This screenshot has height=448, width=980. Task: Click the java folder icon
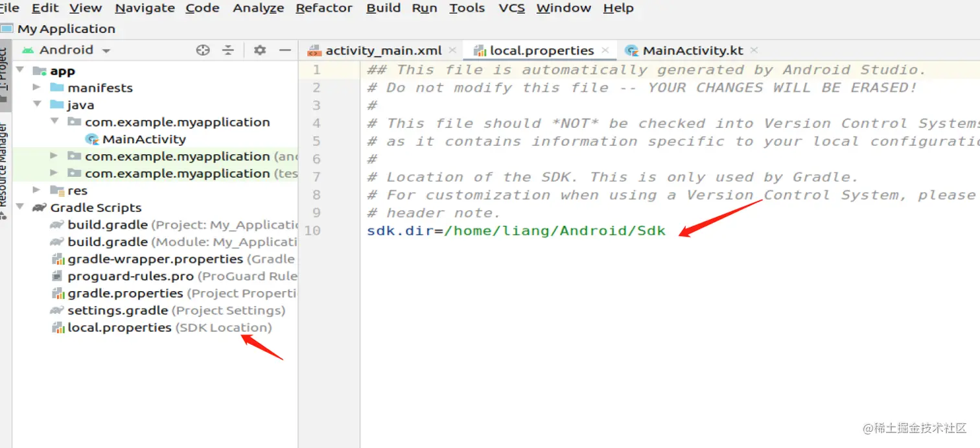(57, 104)
